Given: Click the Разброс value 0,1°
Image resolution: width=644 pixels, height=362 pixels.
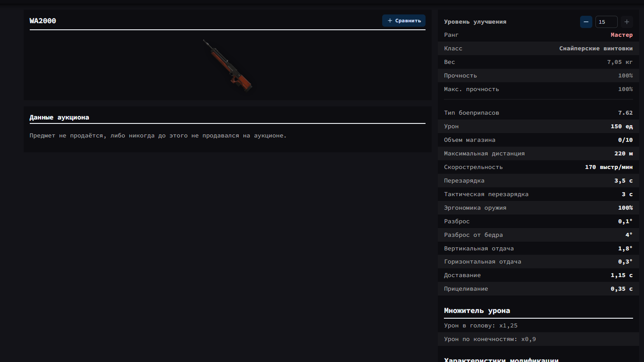Looking at the screenshot, I should tap(625, 221).
